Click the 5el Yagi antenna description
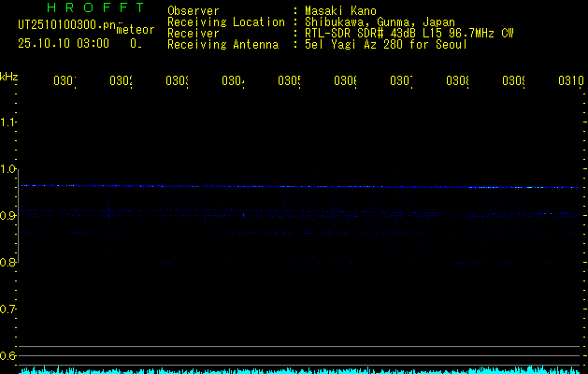Image resolution: width=588 pixels, height=374 pixels. (385, 44)
